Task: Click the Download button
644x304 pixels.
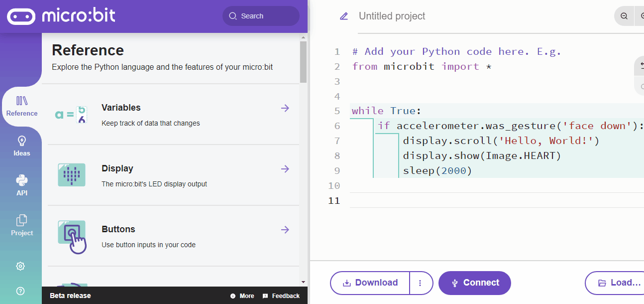Action: pos(370,283)
